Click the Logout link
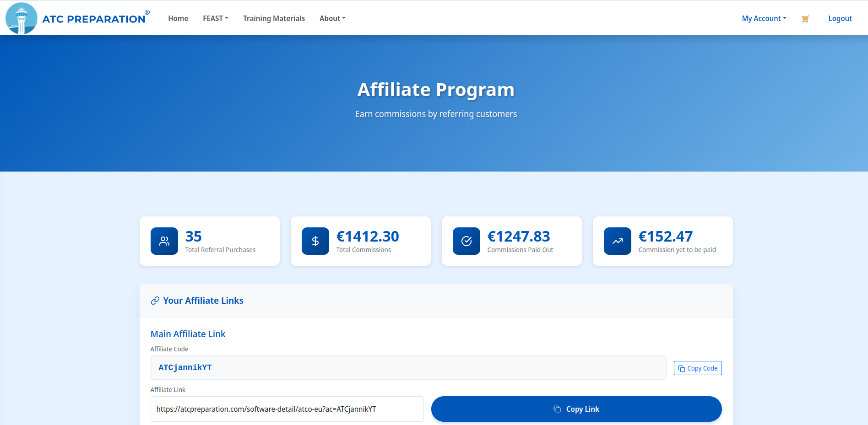This screenshot has height=425, width=868. (840, 18)
